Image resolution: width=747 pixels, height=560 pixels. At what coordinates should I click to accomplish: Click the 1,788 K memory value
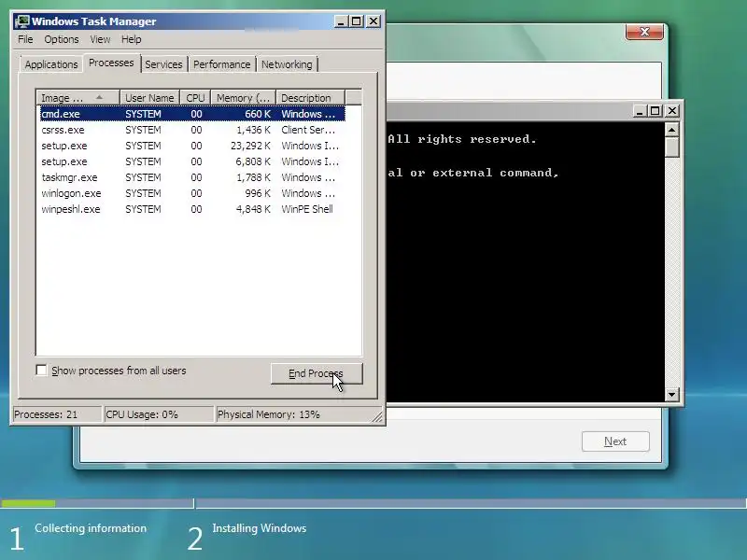pyautogui.click(x=253, y=177)
